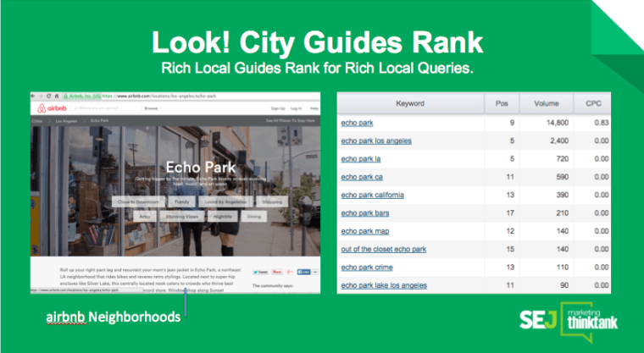This screenshot has height=353, width=644.
Task: Click the green Airbnb, Inc. security badge
Action: point(81,96)
